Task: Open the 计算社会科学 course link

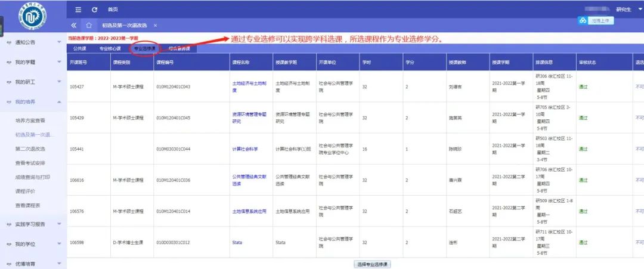Action: (244, 149)
